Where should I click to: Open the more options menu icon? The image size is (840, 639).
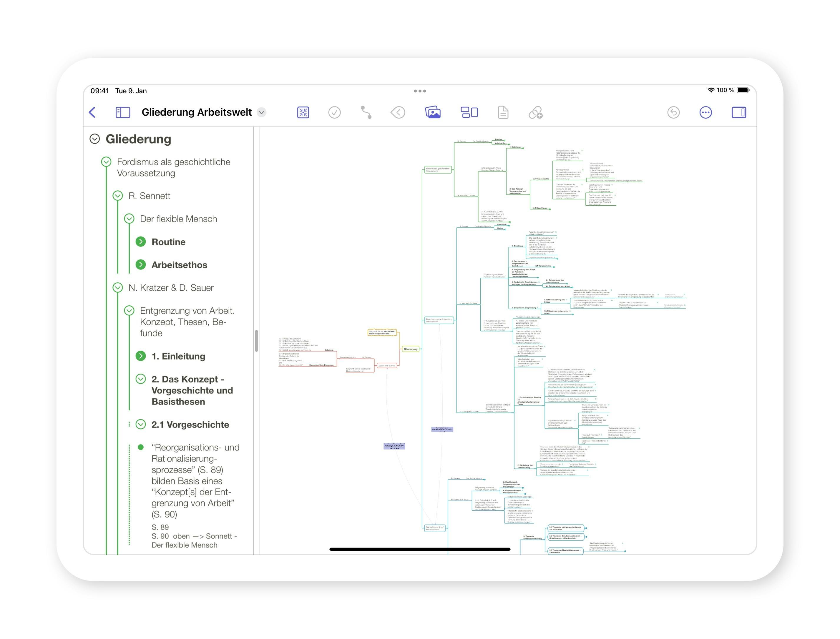(706, 112)
